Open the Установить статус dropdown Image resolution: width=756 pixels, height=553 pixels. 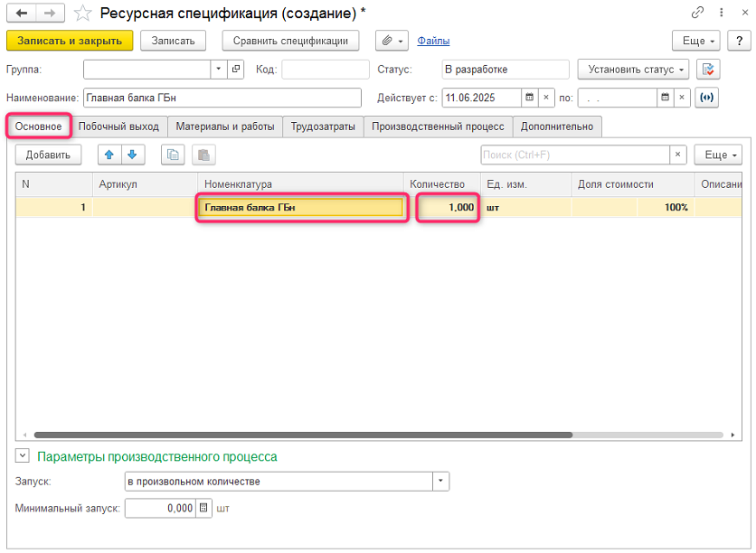tap(632, 70)
